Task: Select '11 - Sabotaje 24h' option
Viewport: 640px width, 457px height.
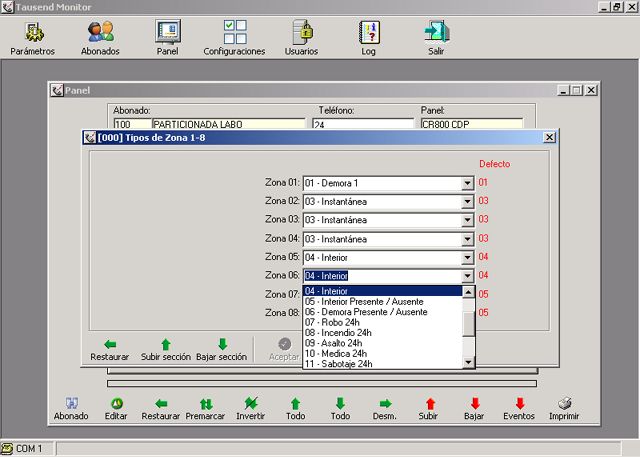Action: point(383,364)
